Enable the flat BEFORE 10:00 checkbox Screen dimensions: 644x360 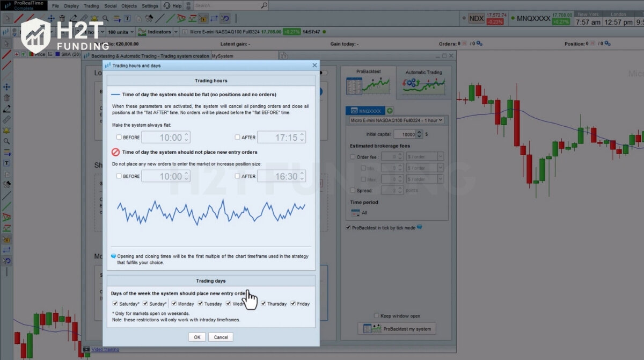pyautogui.click(x=119, y=138)
